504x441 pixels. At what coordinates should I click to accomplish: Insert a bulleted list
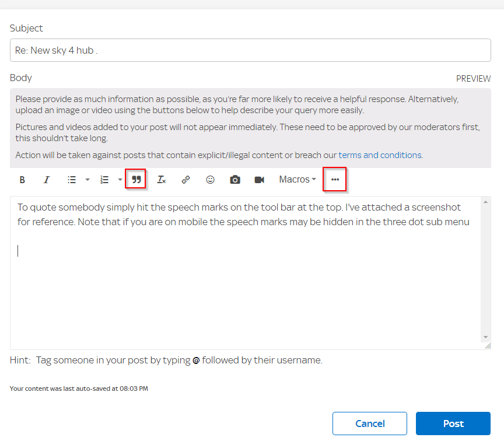(72, 180)
